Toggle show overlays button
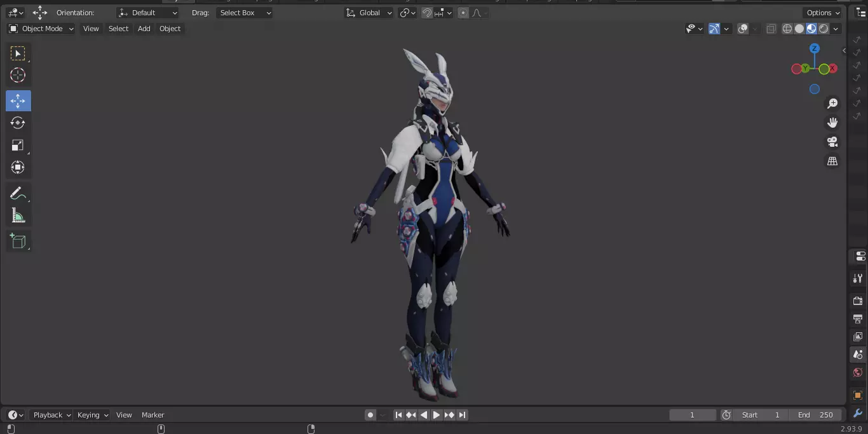Viewport: 868px width, 434px height. 743,29
